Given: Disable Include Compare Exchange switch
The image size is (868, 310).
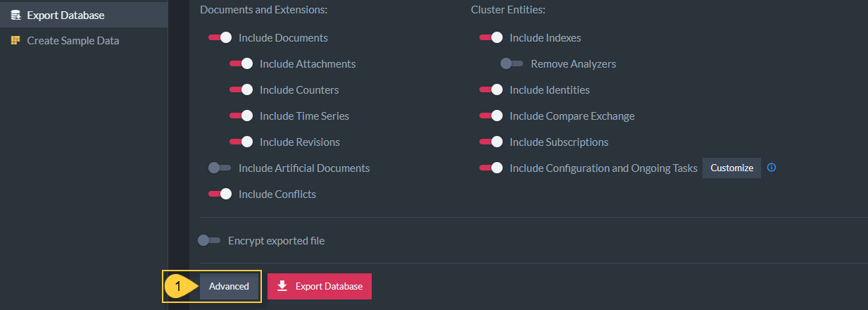Looking at the screenshot, I should click(x=491, y=116).
